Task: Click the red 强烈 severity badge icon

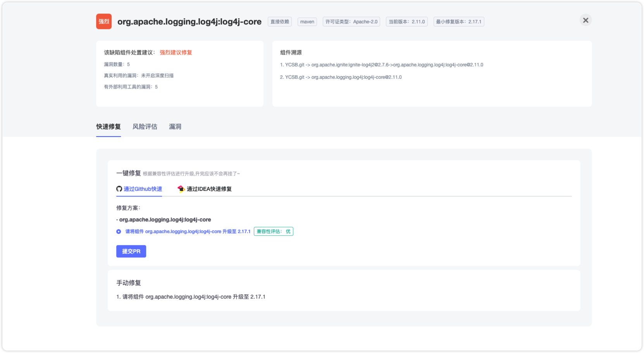Action: coord(104,22)
